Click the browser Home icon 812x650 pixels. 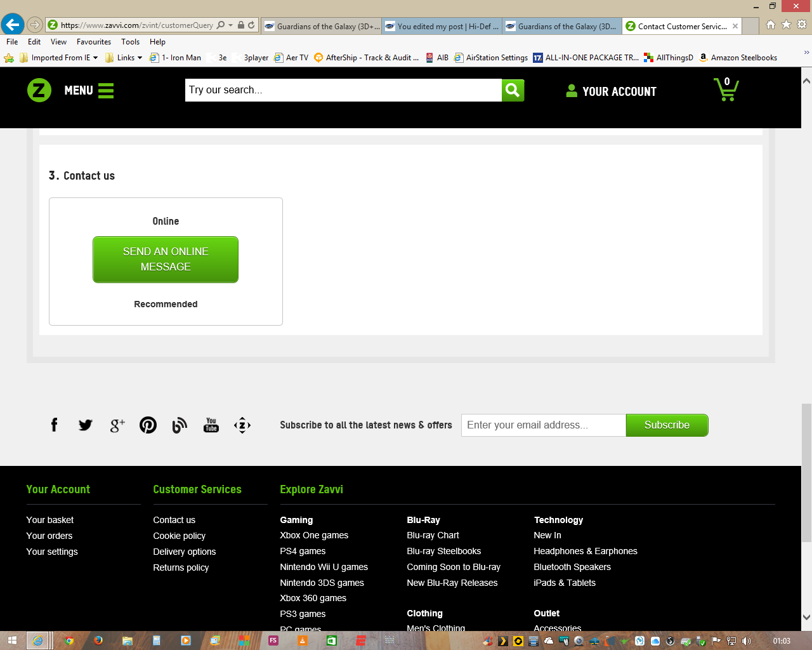770,25
